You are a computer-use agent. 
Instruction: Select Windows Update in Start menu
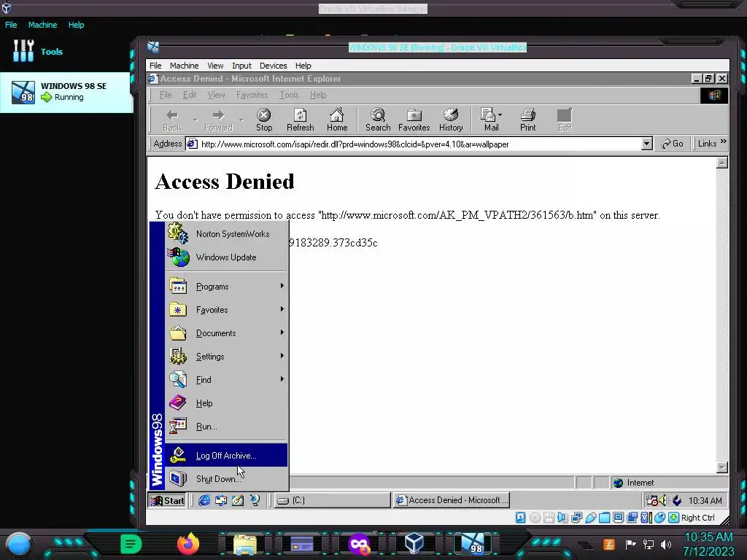click(x=227, y=257)
